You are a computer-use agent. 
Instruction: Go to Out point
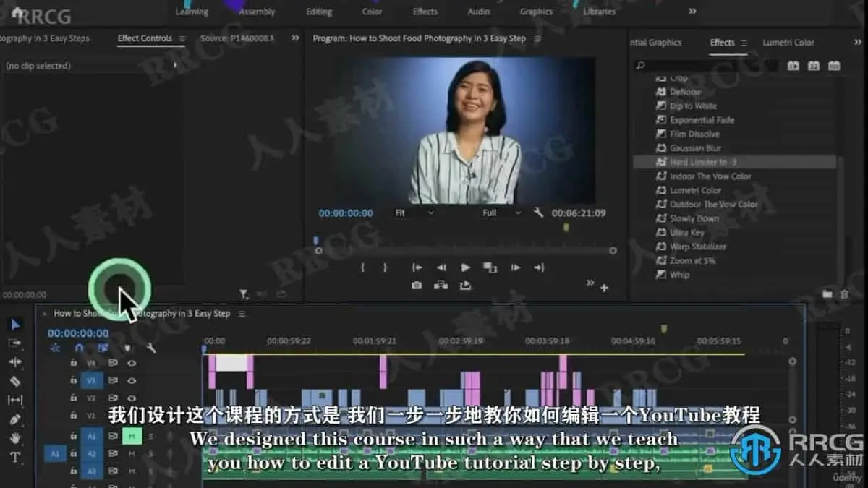tap(539, 267)
